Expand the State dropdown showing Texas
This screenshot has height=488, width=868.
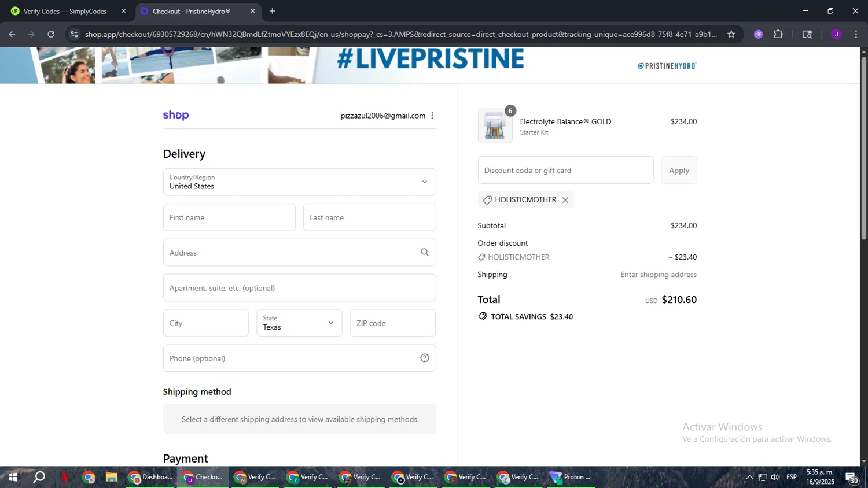pyautogui.click(x=299, y=323)
